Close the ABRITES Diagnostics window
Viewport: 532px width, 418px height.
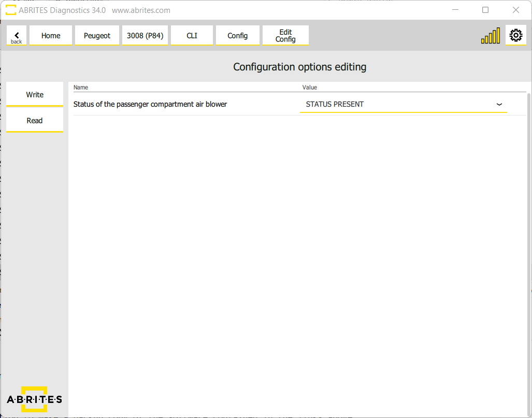516,10
